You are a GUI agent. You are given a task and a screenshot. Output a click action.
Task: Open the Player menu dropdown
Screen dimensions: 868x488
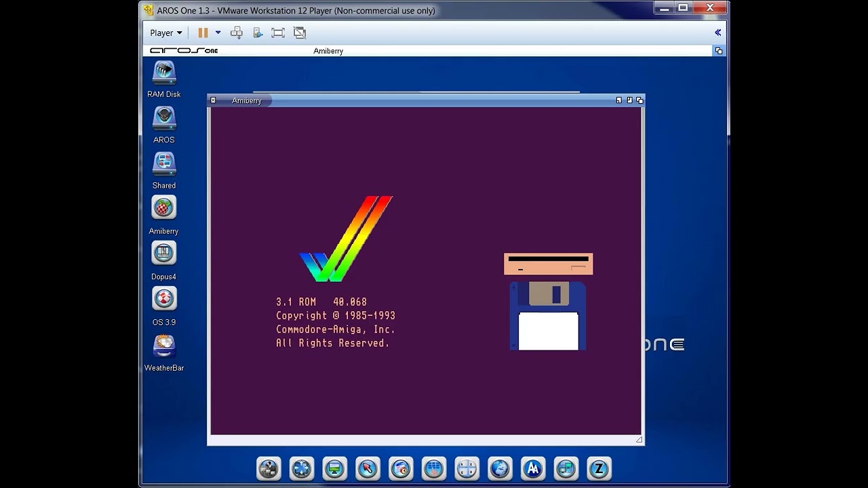(x=166, y=33)
